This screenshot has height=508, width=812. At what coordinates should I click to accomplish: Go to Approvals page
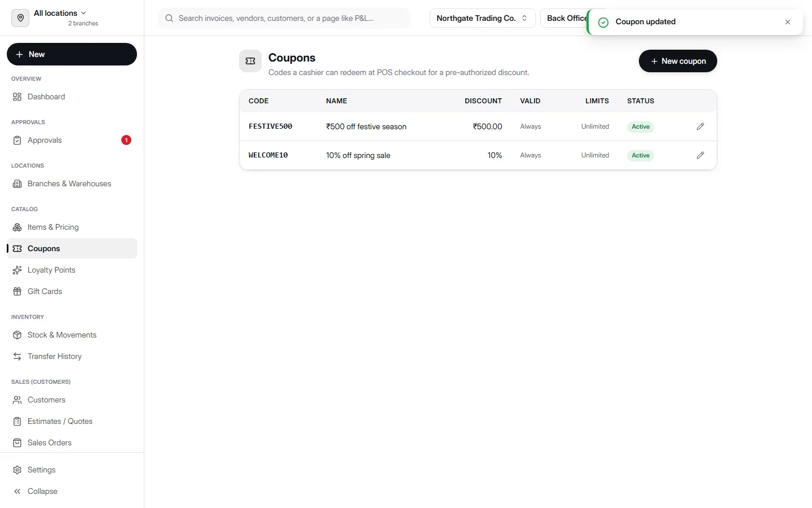click(x=72, y=140)
